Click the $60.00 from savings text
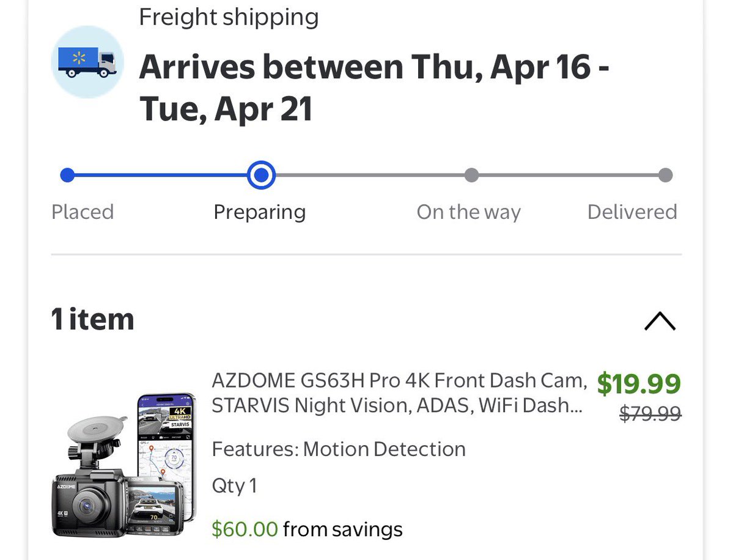733x560 pixels. tap(307, 529)
